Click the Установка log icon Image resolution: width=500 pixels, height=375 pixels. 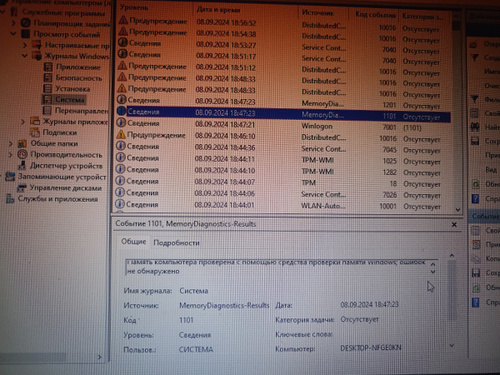click(48, 89)
